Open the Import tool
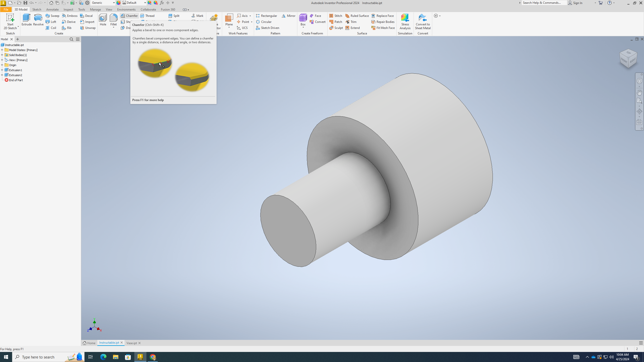Viewport: 644px width, 362px height. (x=87, y=22)
